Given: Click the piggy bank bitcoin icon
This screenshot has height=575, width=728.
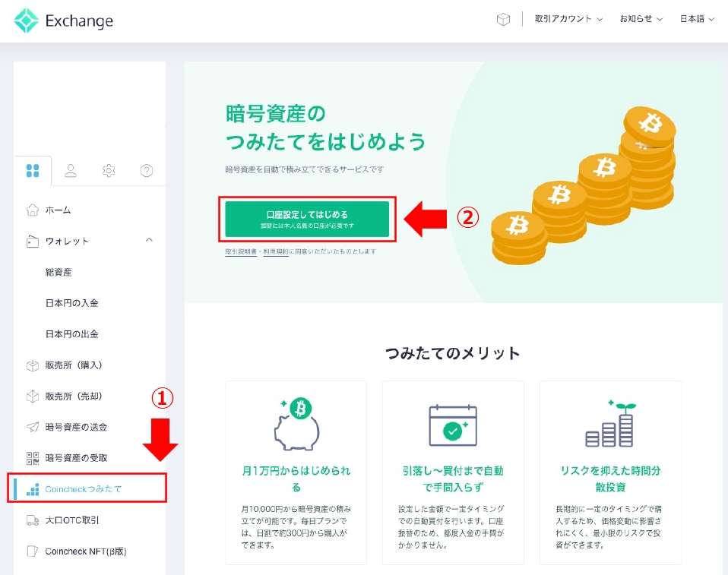Looking at the screenshot, I should pos(296,424).
